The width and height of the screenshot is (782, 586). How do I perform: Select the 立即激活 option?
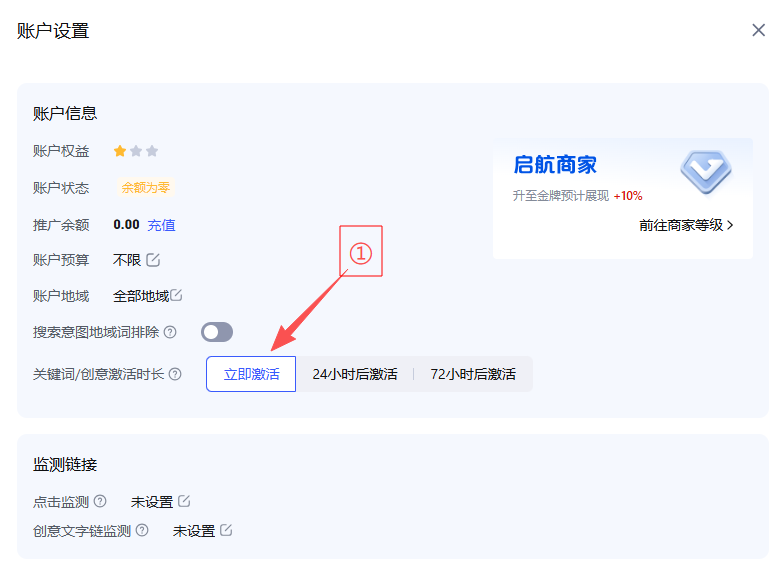tap(251, 374)
